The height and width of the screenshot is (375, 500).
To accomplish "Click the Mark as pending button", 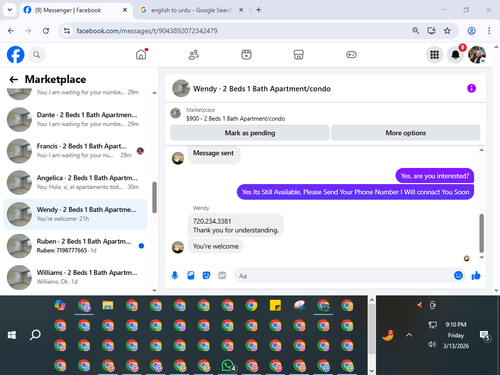I will [250, 133].
